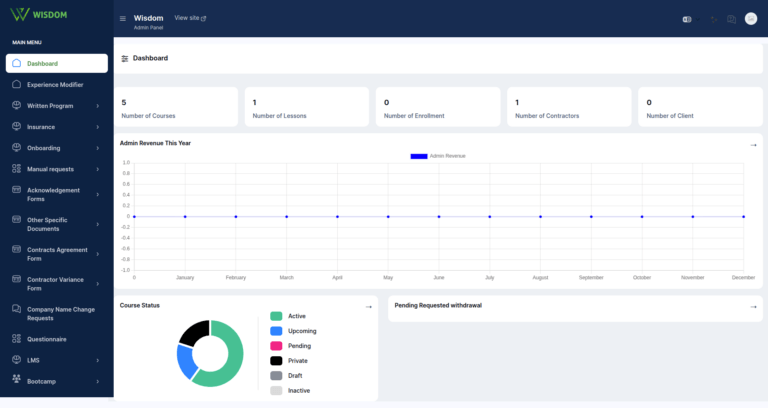Viewport: 768px width, 408px height.
Task: Click the Questionnaire grid icon
Action: (17, 338)
